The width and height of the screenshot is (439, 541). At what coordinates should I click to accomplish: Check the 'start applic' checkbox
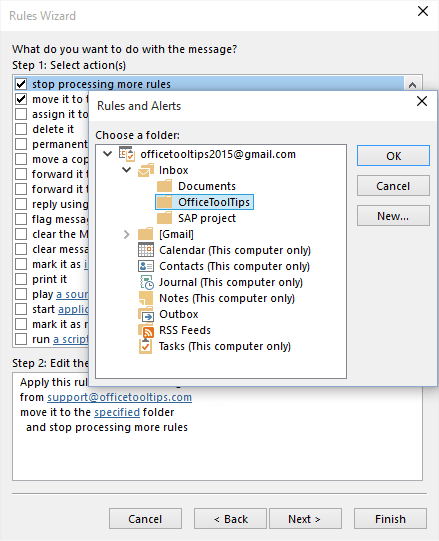pyautogui.click(x=21, y=309)
